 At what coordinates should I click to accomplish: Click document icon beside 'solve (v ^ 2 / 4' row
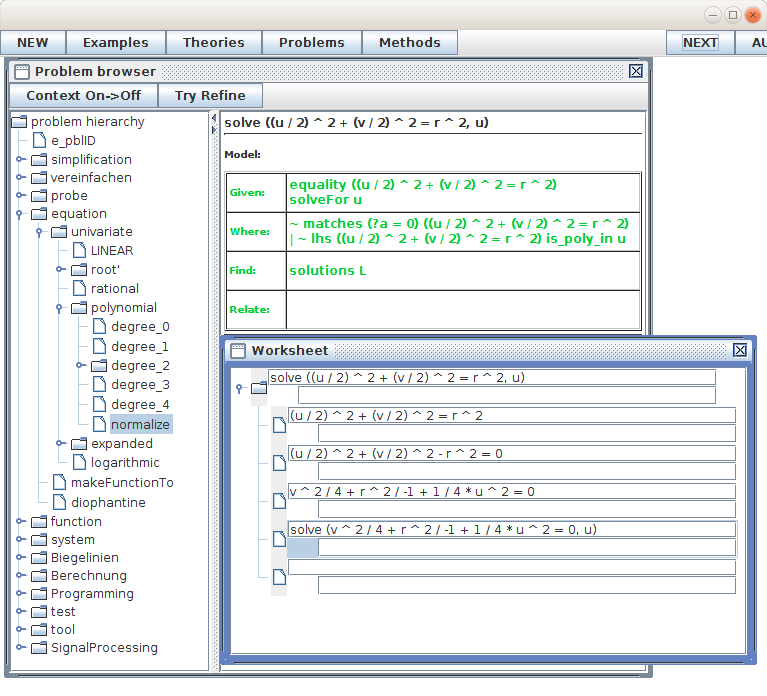tap(279, 539)
